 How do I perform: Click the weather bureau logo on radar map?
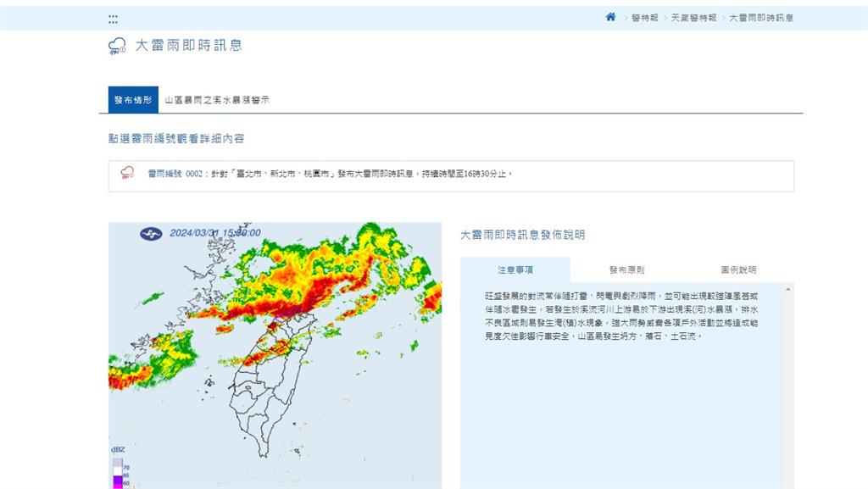[x=151, y=233]
